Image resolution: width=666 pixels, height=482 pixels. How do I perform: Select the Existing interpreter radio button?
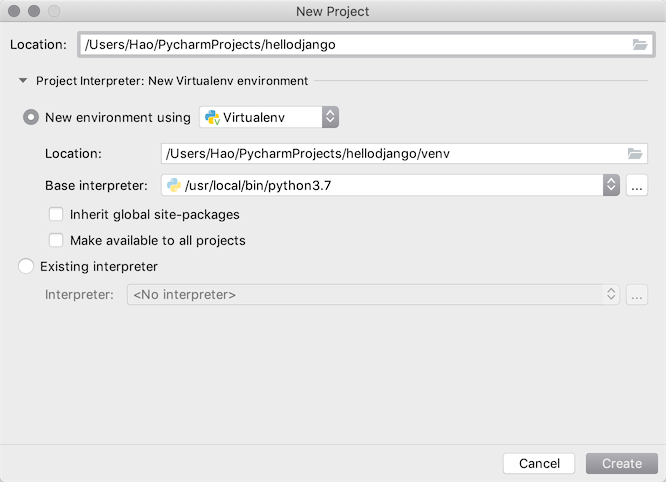point(26,266)
